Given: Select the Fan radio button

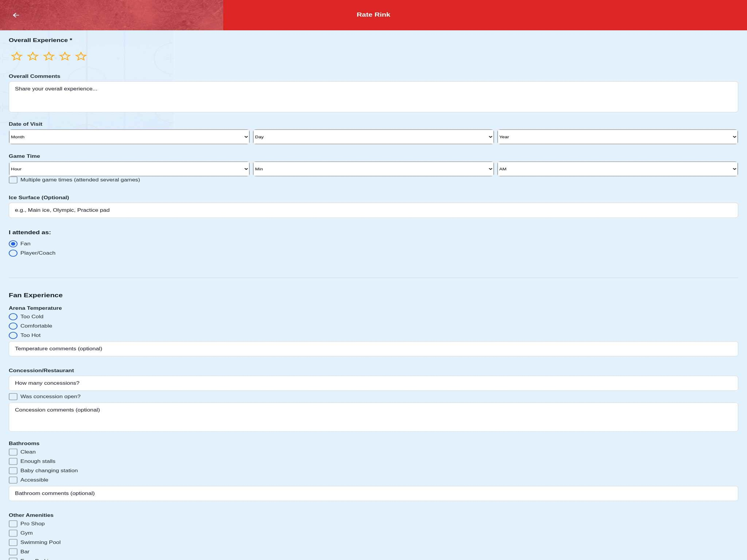Looking at the screenshot, I should [x=13, y=244].
